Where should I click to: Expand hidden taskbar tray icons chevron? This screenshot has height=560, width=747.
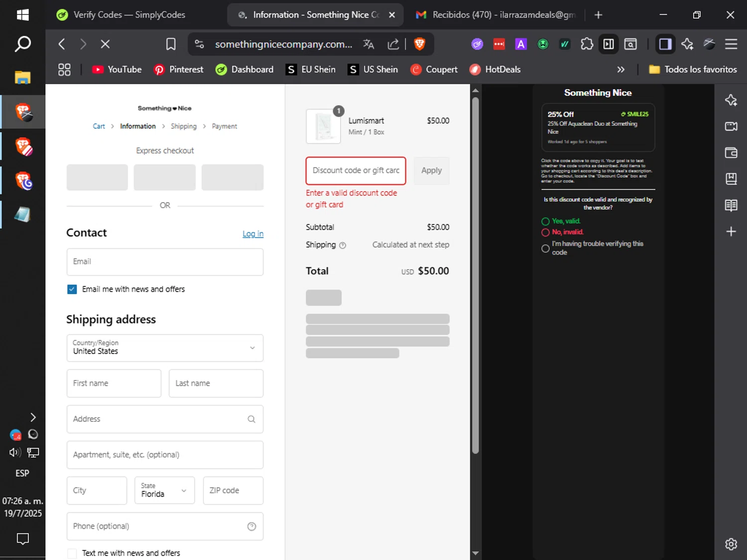(x=33, y=417)
